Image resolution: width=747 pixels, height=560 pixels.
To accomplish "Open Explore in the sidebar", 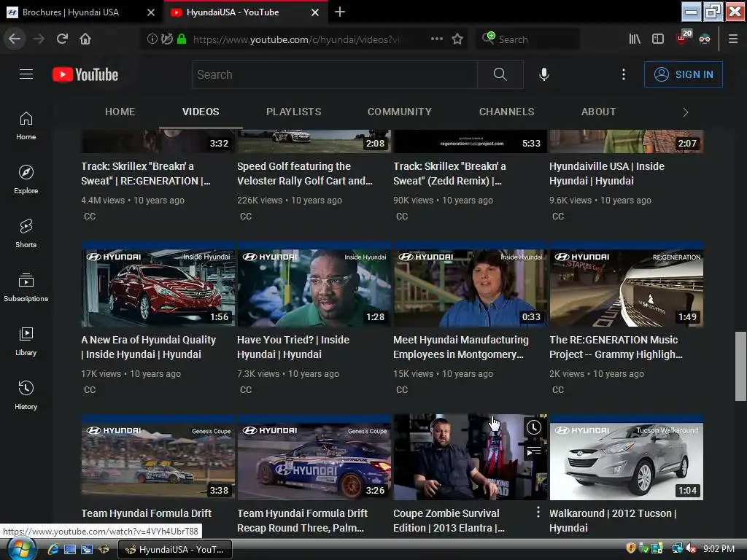I will (26, 179).
